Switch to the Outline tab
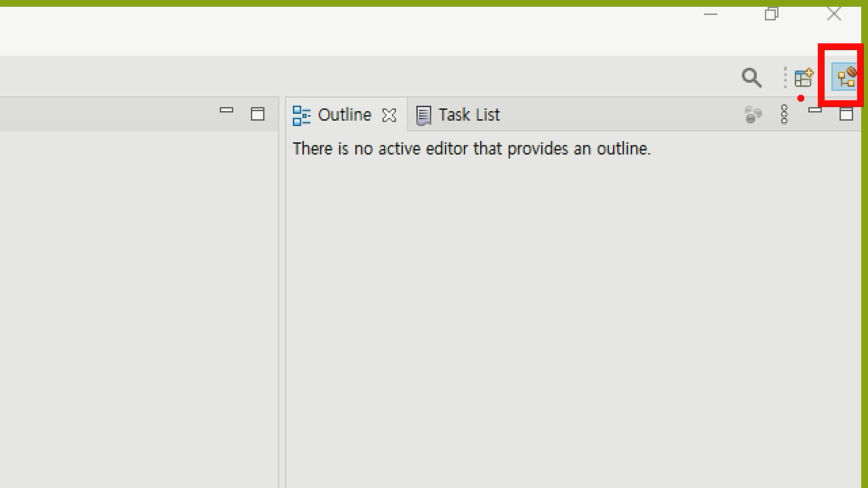Image resolution: width=868 pixels, height=488 pixels. pyautogui.click(x=344, y=115)
